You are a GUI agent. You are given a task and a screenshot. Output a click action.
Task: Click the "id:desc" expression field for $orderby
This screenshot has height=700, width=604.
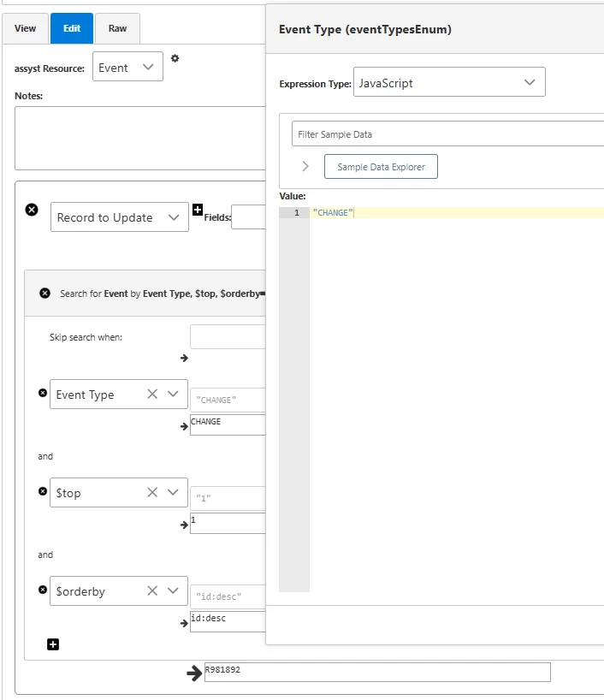(x=228, y=596)
